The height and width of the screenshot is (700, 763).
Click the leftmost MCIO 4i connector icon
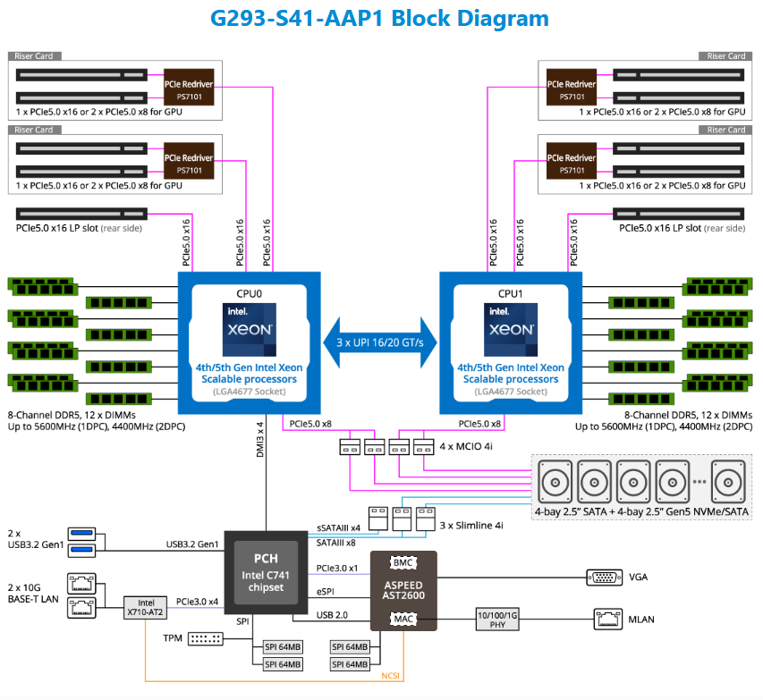pos(350,446)
